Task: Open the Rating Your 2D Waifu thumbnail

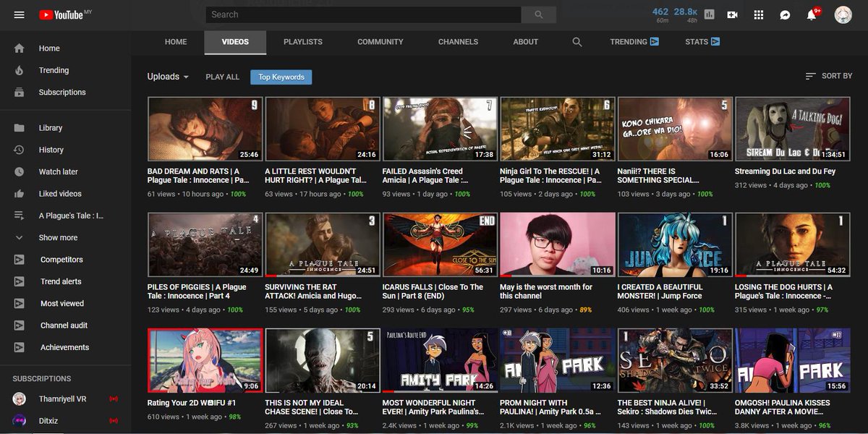Action: coord(205,360)
